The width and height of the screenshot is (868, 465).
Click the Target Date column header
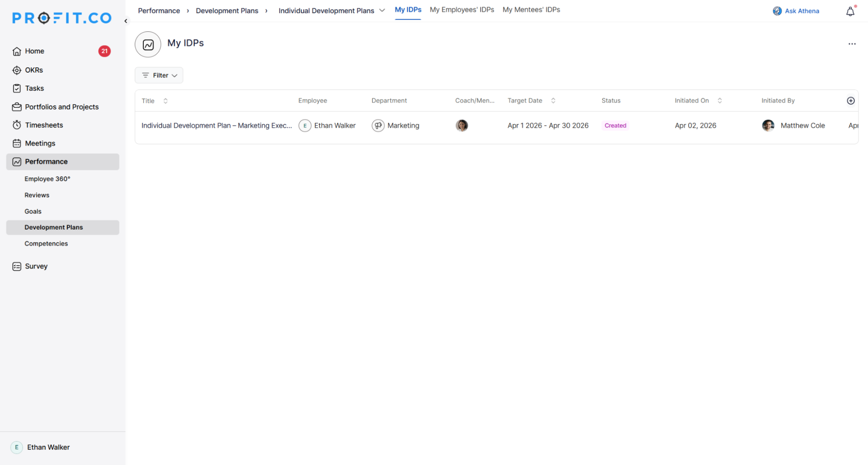[525, 101]
